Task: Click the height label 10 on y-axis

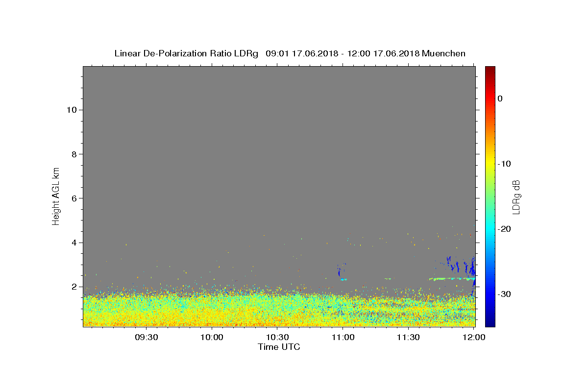Action: [x=71, y=110]
